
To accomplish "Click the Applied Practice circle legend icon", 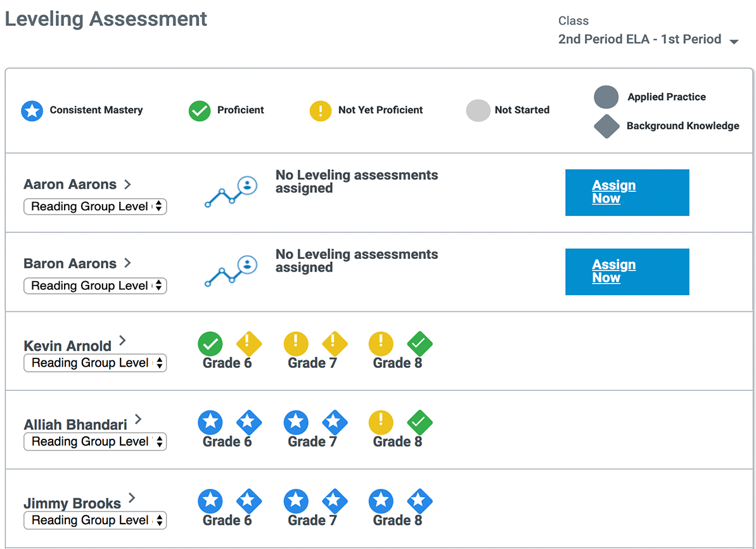I will coord(606,97).
